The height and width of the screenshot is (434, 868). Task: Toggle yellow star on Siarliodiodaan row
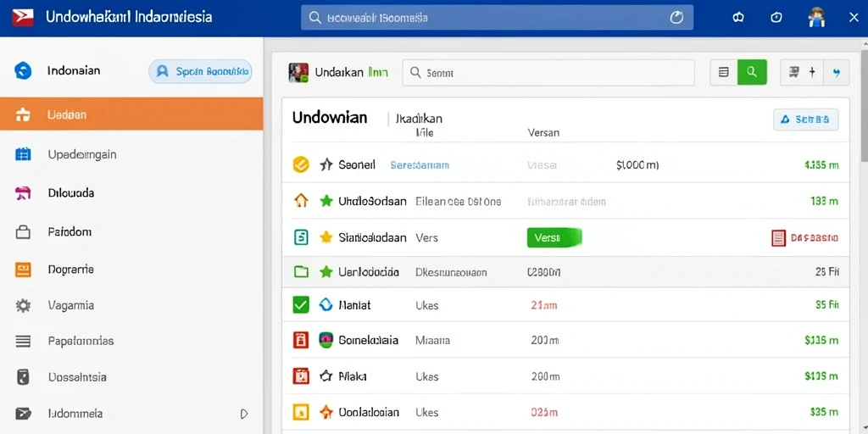point(326,237)
